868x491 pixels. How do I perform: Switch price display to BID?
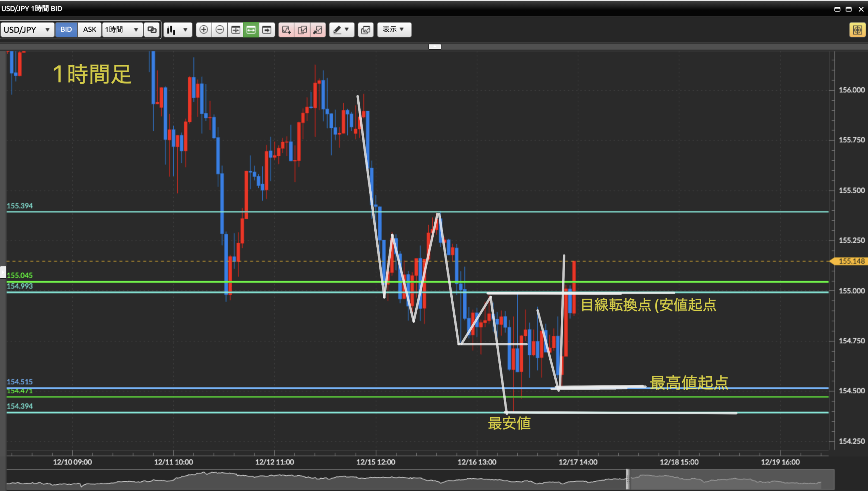pos(66,30)
